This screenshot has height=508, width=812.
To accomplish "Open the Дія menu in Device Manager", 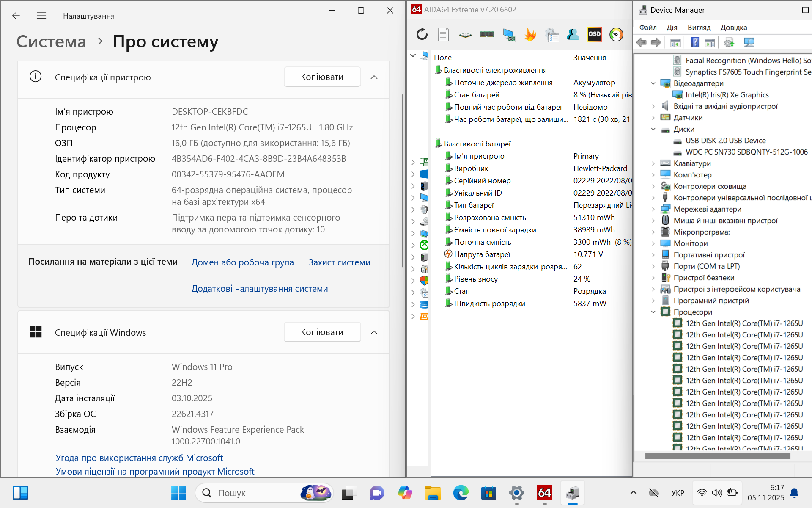I will click(672, 28).
